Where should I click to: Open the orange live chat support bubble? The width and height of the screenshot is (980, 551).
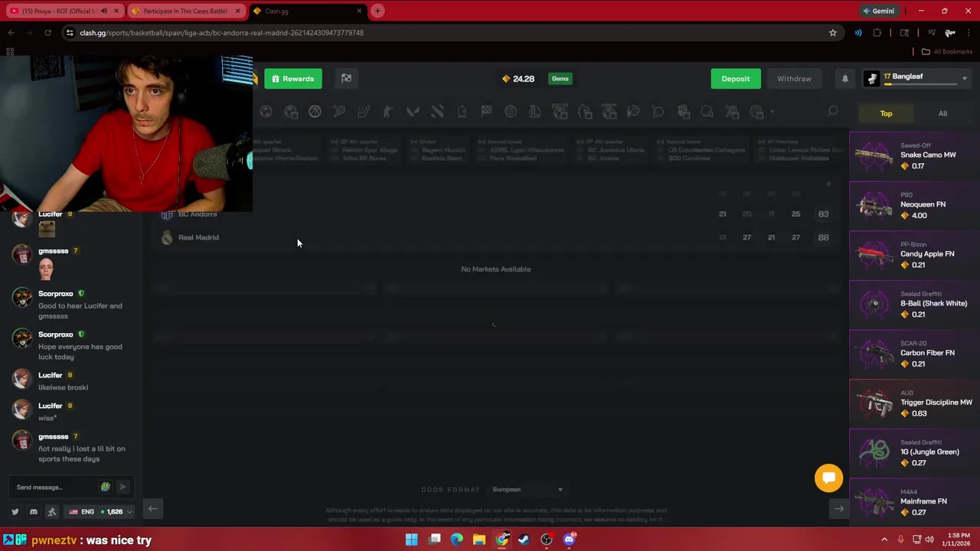pyautogui.click(x=828, y=478)
